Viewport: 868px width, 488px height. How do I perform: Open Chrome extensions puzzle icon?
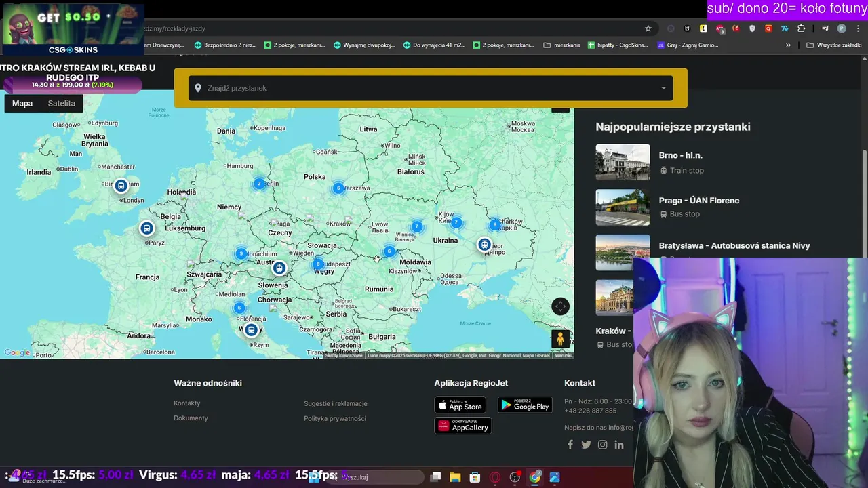pyautogui.click(x=802, y=28)
